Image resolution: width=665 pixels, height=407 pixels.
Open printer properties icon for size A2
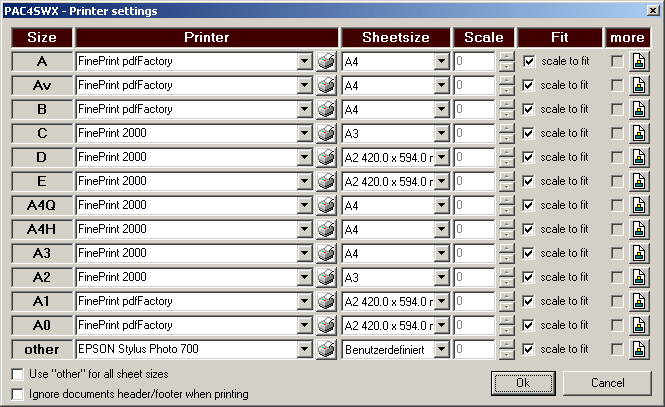pos(326,278)
